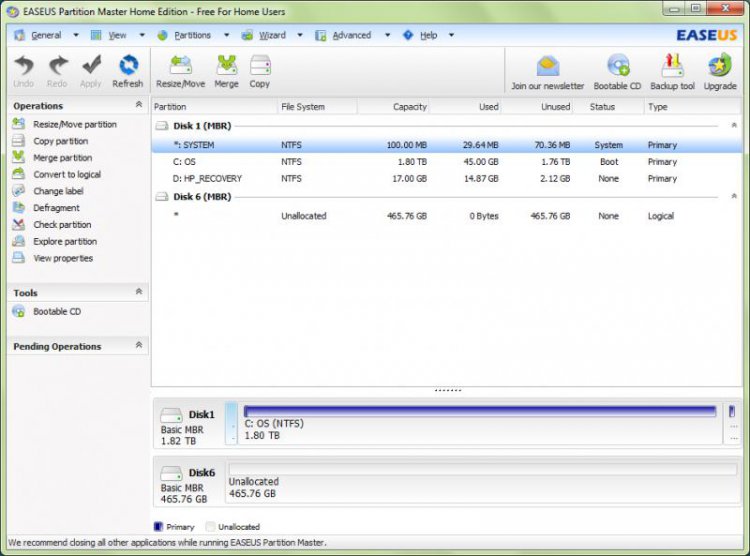Click the pane splitter dots handle
This screenshot has height=556, width=750.
pyautogui.click(x=448, y=390)
